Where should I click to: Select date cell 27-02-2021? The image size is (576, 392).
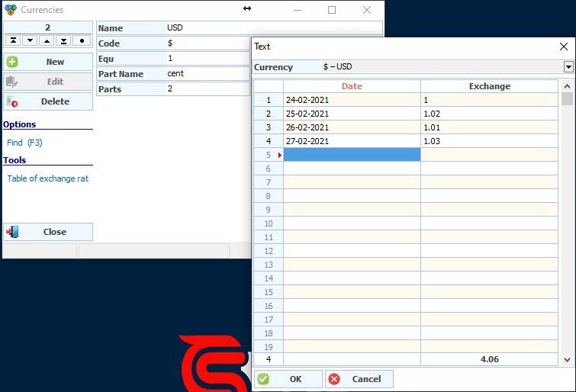point(352,141)
